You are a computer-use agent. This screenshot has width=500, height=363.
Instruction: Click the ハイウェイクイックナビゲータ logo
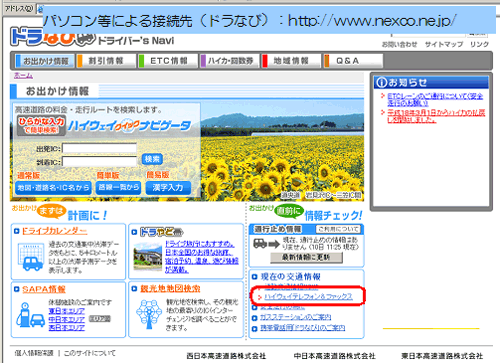point(129,126)
